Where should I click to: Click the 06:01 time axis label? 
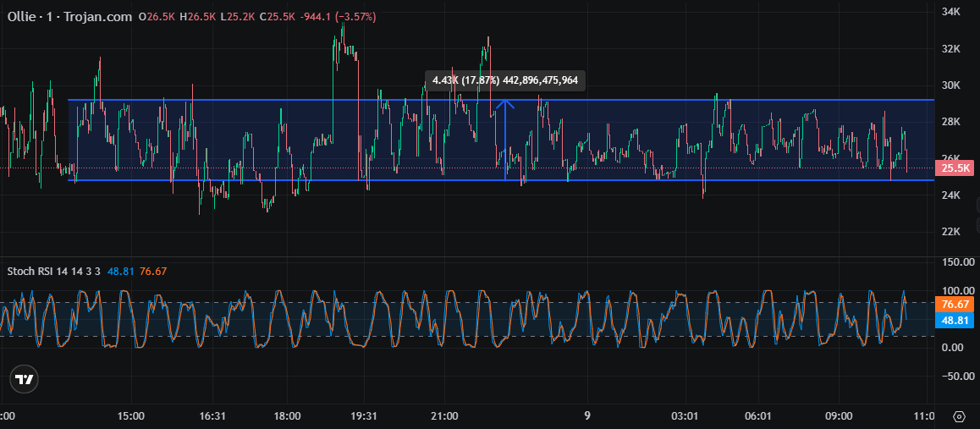757,416
